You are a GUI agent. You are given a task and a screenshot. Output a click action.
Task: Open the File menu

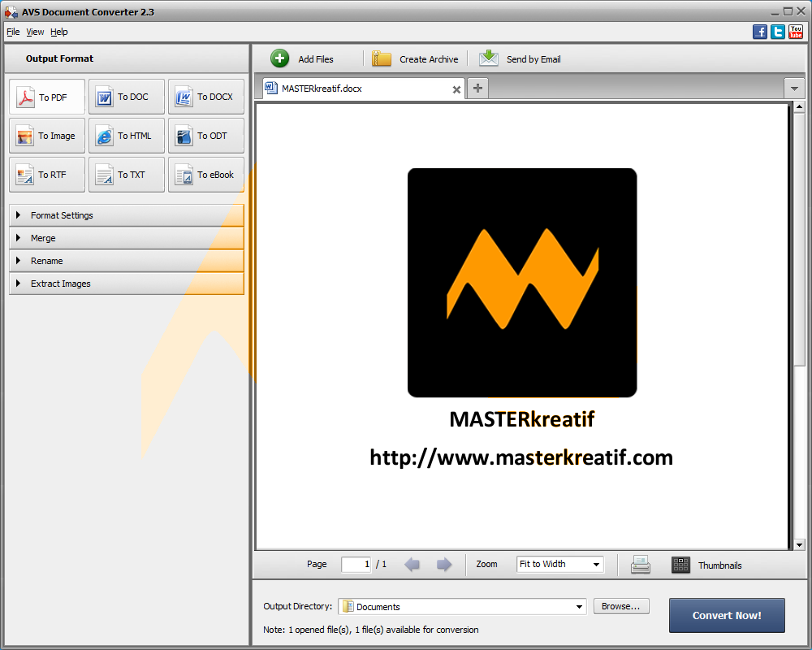click(x=13, y=32)
